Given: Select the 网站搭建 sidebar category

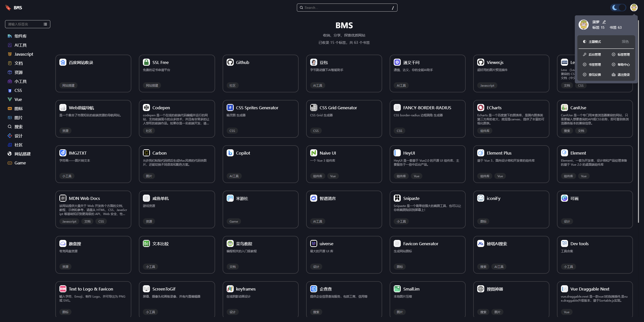Looking at the screenshot, I should coord(23,154).
